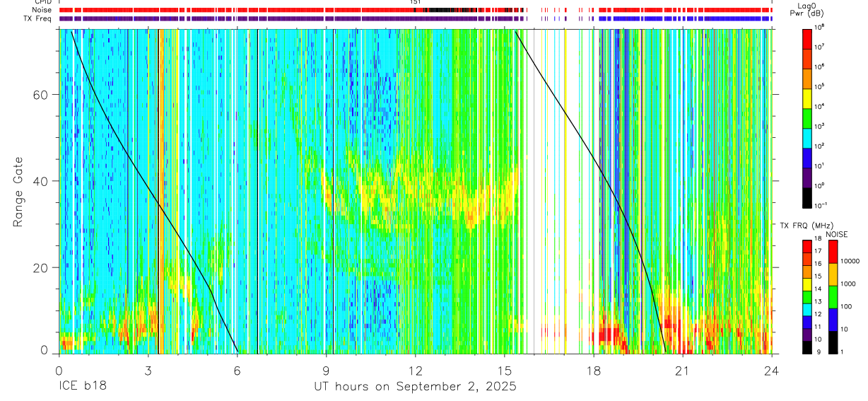Click the "CPID" row label at top left
868x401 pixels.
[44, 2]
